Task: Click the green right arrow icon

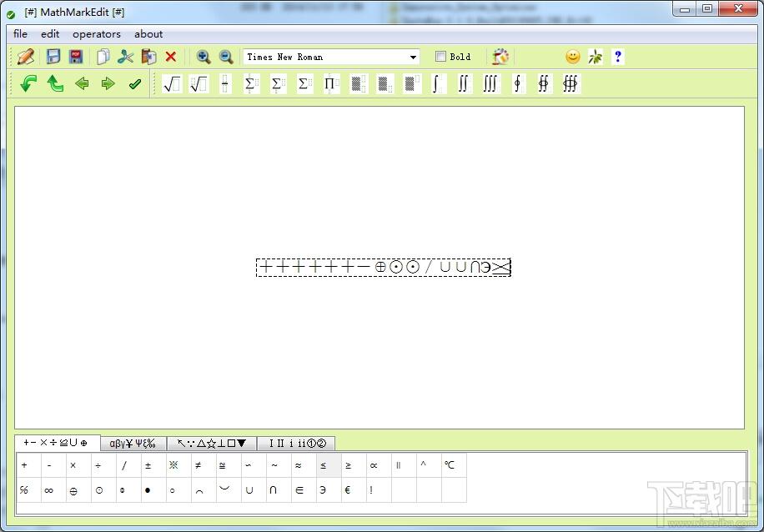Action: [x=108, y=83]
